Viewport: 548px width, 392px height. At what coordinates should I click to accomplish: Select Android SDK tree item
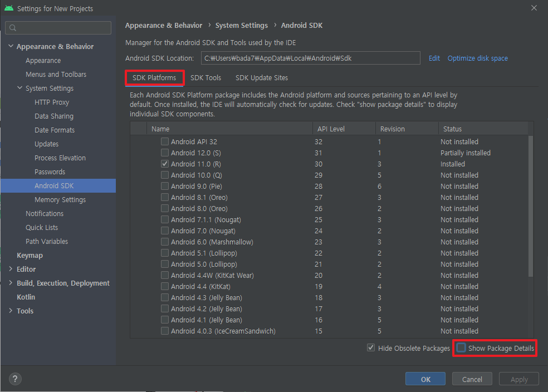pos(58,186)
